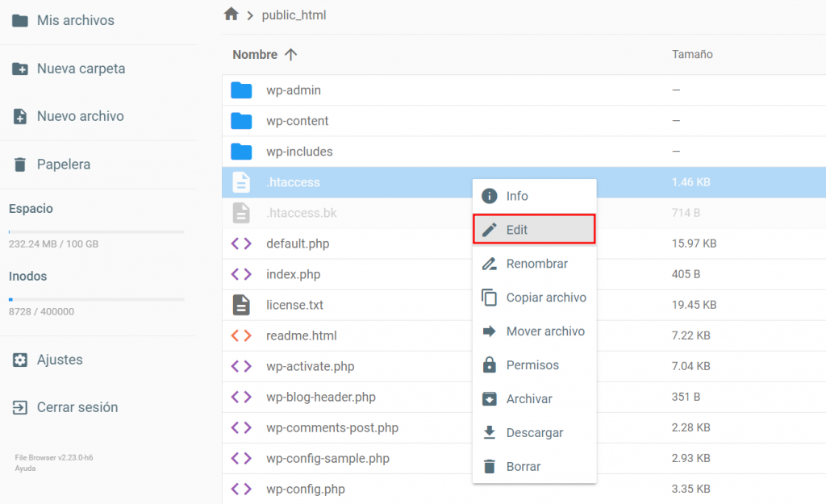Toggle the Nombre column sort arrow

(290, 54)
